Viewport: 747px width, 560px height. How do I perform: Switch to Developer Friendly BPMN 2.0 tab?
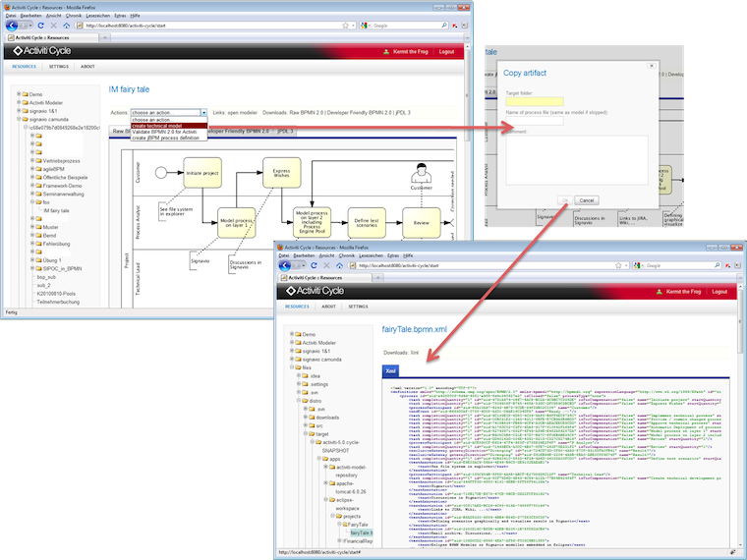point(238,131)
